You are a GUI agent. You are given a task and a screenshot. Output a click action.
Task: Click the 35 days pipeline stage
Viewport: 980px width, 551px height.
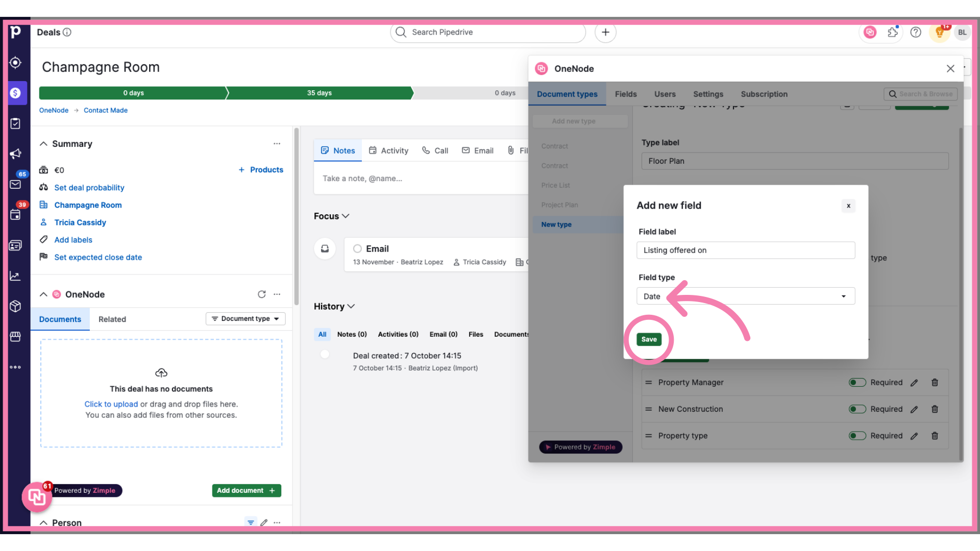click(320, 93)
